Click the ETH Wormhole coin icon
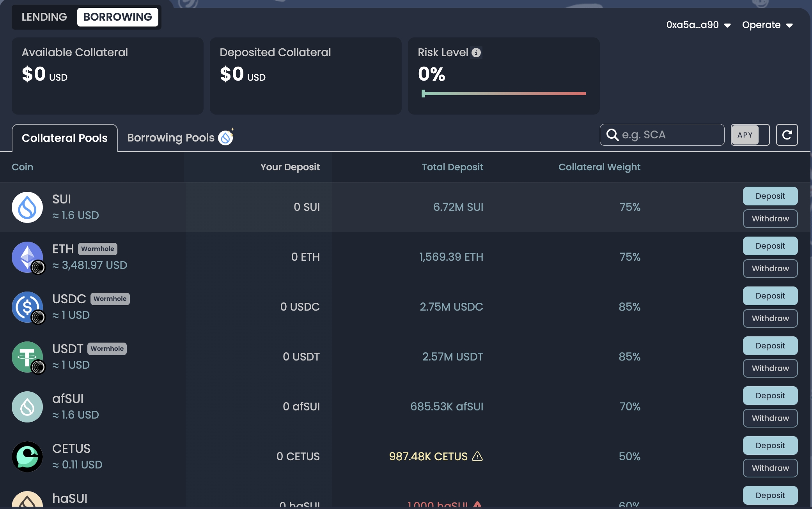Image resolution: width=812 pixels, height=509 pixels. click(x=27, y=257)
